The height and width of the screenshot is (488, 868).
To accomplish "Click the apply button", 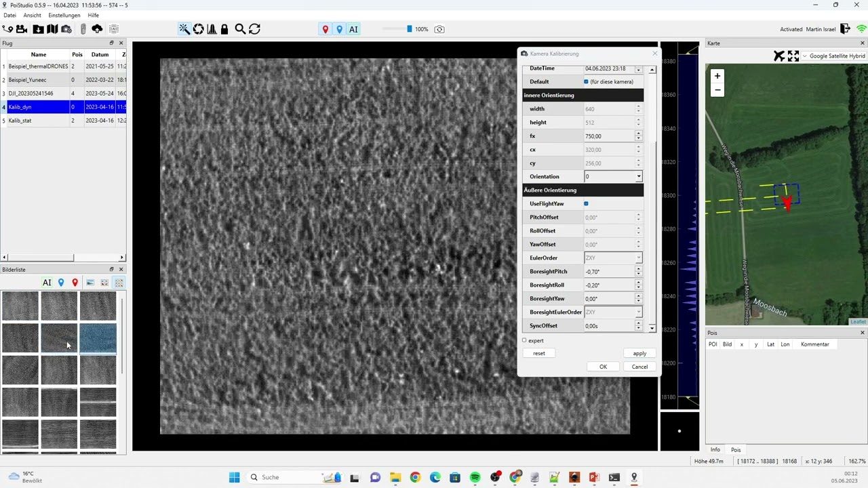I will 639,353.
